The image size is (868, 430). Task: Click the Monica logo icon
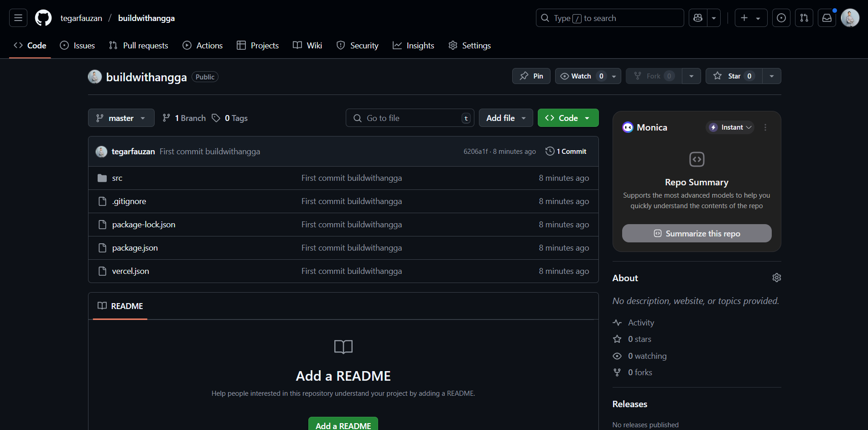click(628, 127)
